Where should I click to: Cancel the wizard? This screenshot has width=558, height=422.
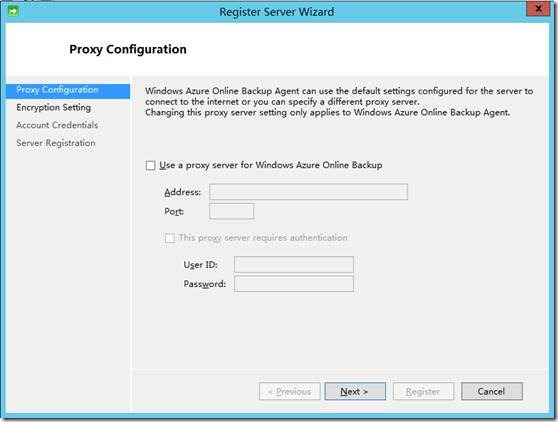492,391
